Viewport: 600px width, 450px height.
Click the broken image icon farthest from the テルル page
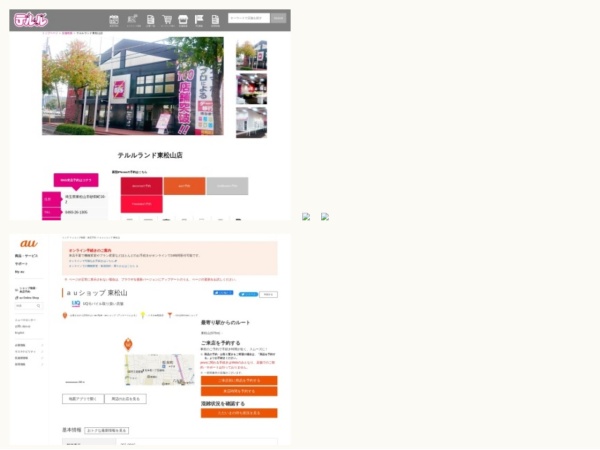(x=325, y=217)
